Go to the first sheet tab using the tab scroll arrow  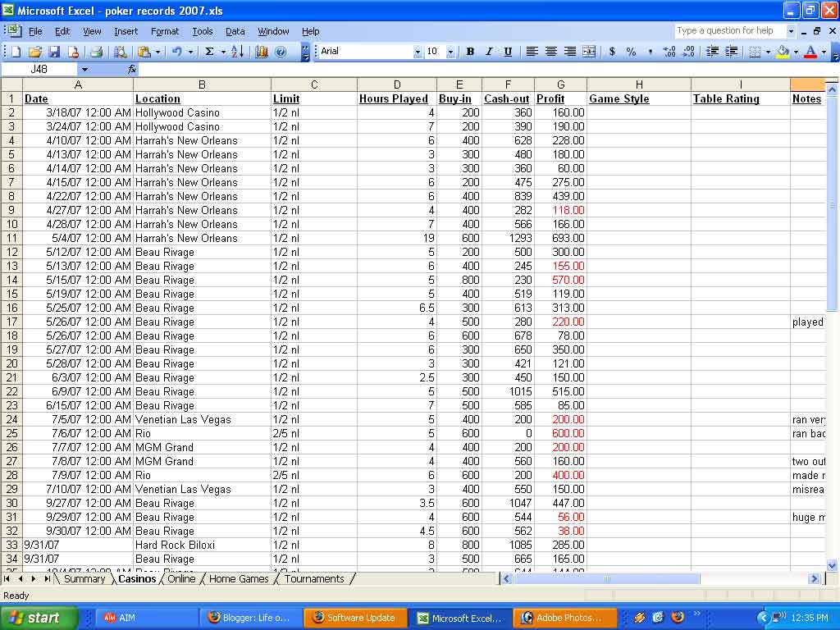point(7,578)
